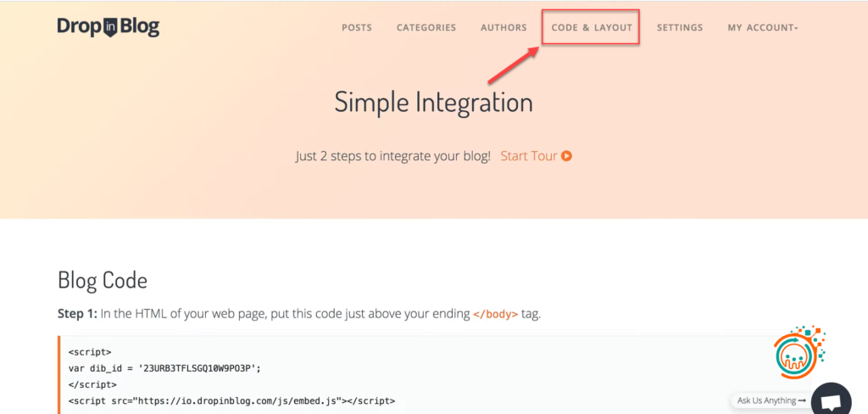Click the Blog Code heading
This screenshot has width=868, height=414.
(103, 280)
